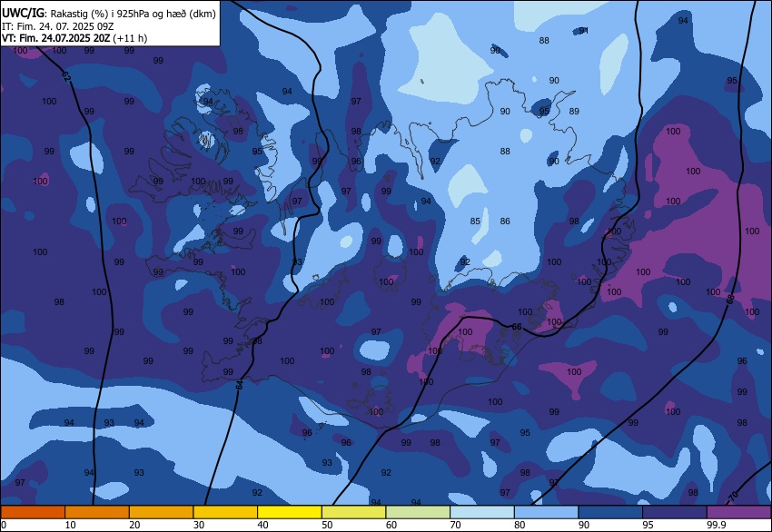The height and width of the screenshot is (532, 772).
Task: Click the dark orange 0–10 legend swatch
Action: click(33, 512)
